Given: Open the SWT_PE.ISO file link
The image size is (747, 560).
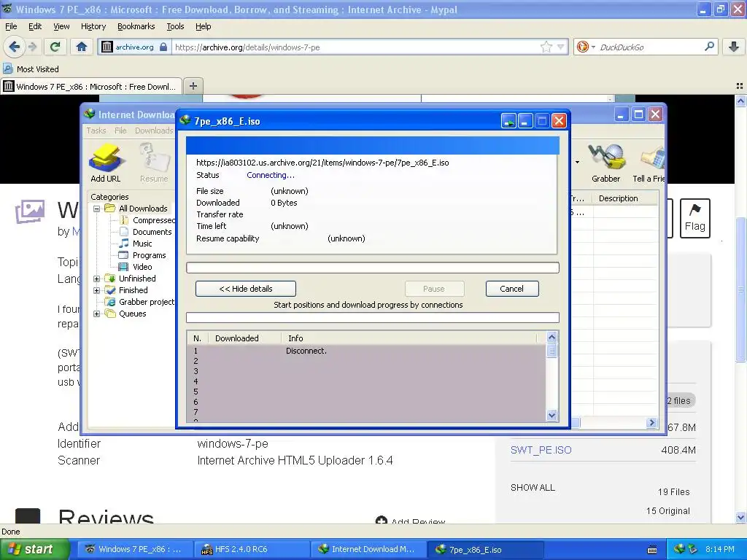Looking at the screenshot, I should pos(541,450).
